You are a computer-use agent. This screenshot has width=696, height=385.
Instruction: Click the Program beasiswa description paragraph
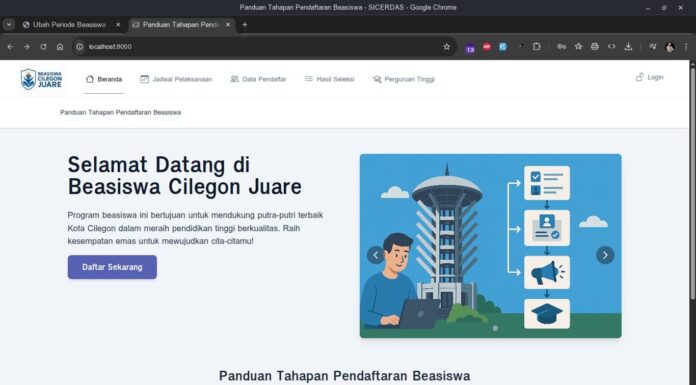click(195, 228)
